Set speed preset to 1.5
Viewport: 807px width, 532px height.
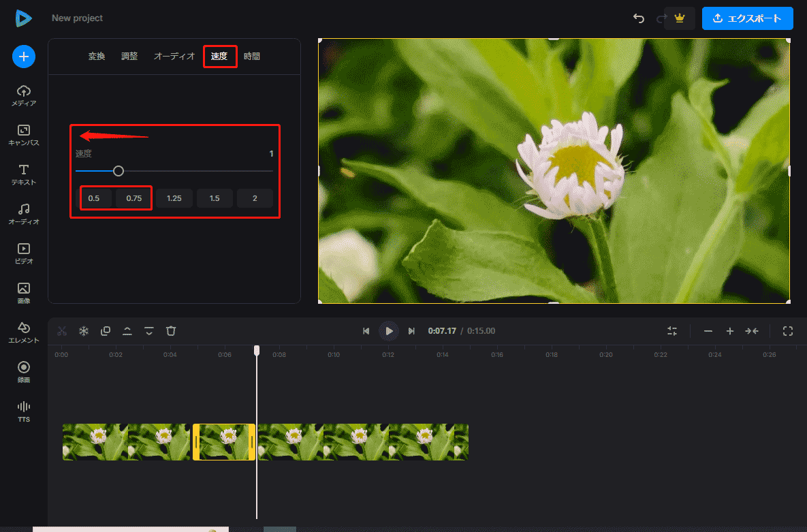coord(215,198)
